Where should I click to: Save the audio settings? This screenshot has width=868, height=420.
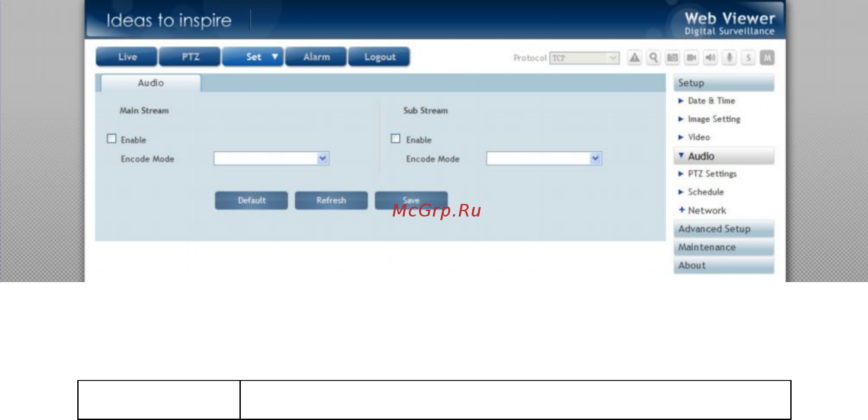(411, 200)
